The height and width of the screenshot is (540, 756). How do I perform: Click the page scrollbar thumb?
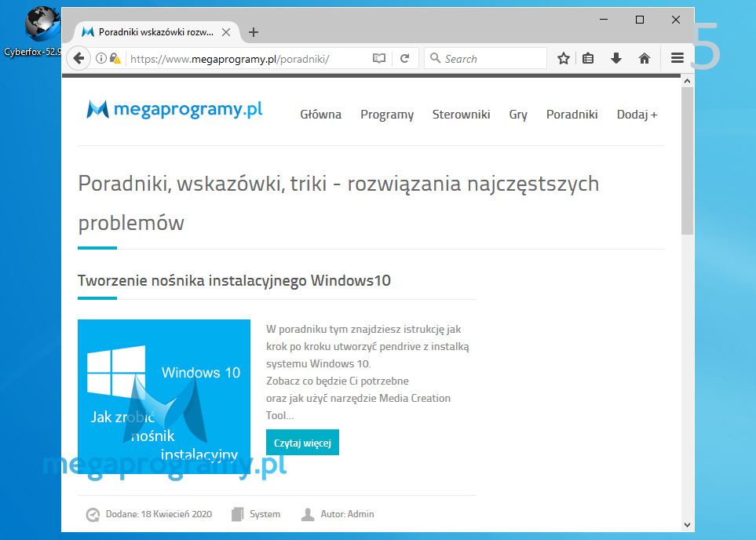[x=687, y=162]
